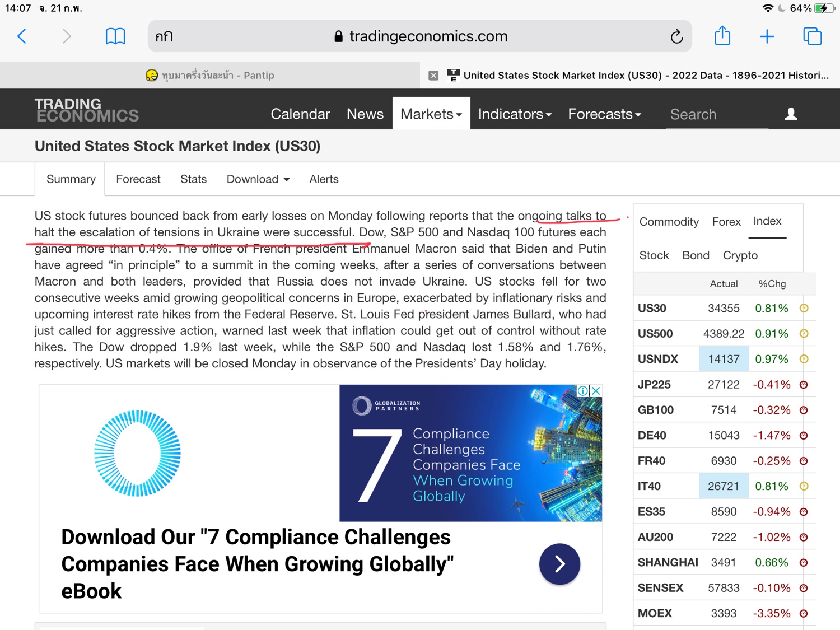The image size is (840, 630).
Task: Open Safari bookmarks book icon
Action: [115, 36]
